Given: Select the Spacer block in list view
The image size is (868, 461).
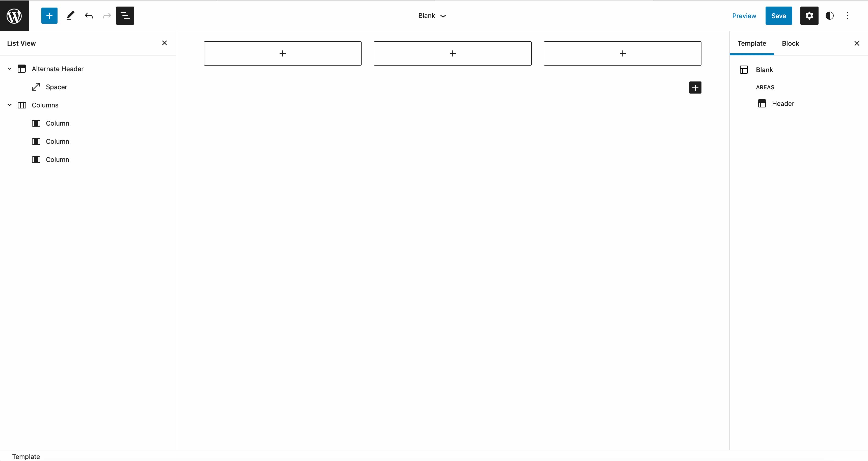Looking at the screenshot, I should [x=56, y=87].
